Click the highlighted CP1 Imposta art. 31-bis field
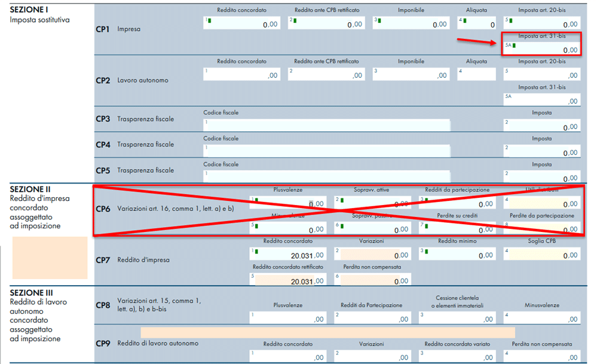600x364 pixels. pos(541,49)
